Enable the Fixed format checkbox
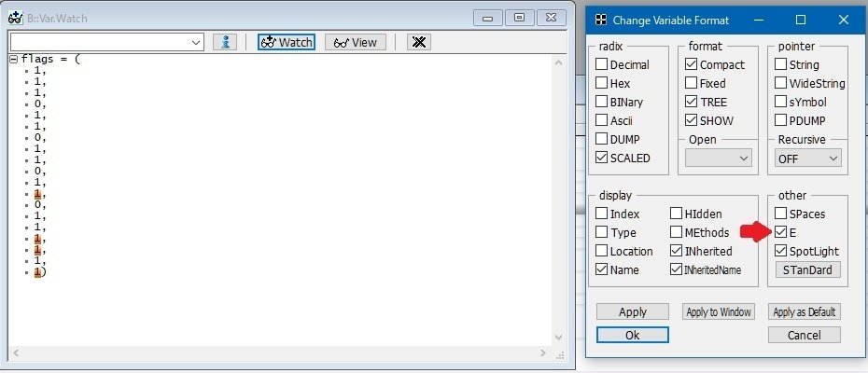 (691, 83)
